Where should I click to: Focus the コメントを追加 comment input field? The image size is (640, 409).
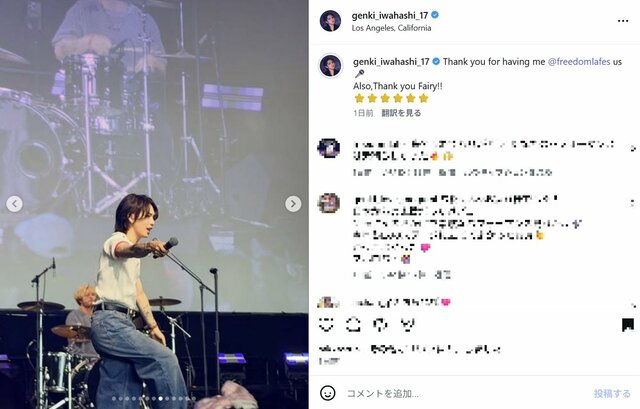tap(465, 393)
